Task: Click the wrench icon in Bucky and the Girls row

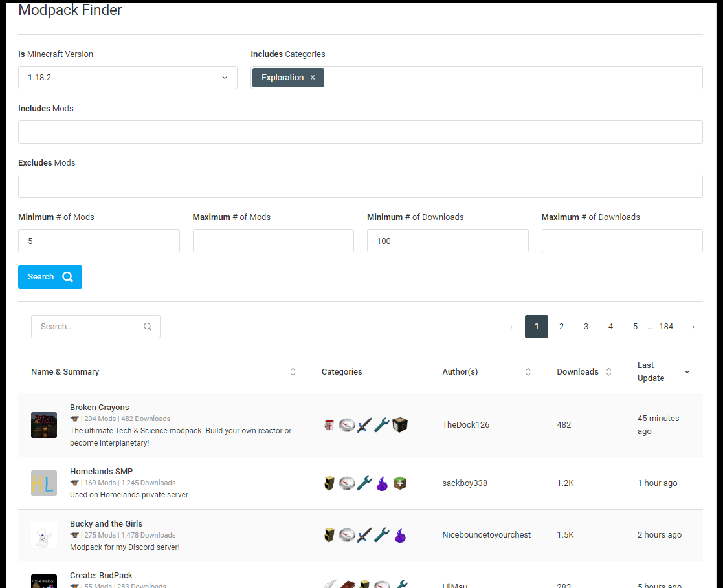Action: coord(382,535)
